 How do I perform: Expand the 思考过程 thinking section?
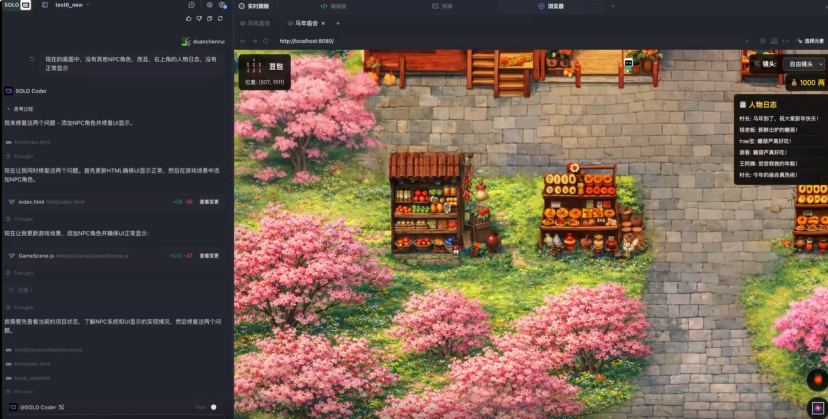23,108
